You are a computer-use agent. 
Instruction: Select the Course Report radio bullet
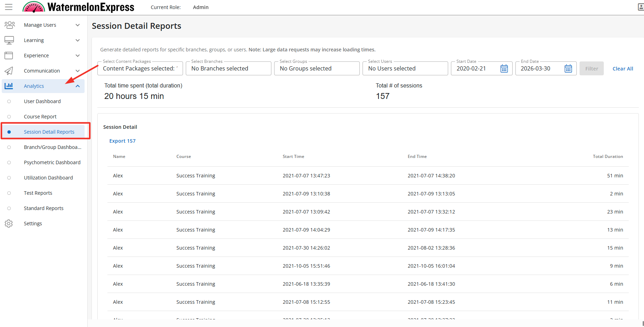9,117
